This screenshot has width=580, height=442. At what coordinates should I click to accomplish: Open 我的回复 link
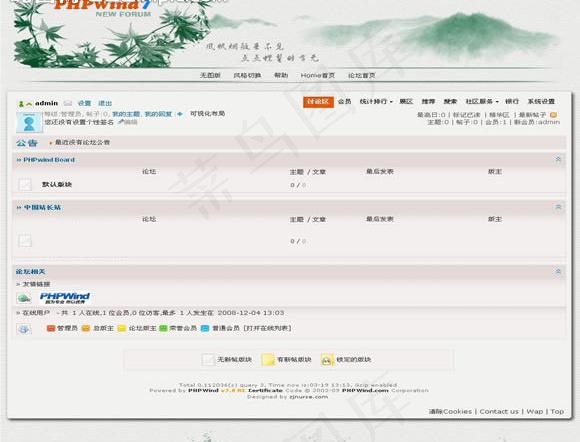[x=158, y=114]
